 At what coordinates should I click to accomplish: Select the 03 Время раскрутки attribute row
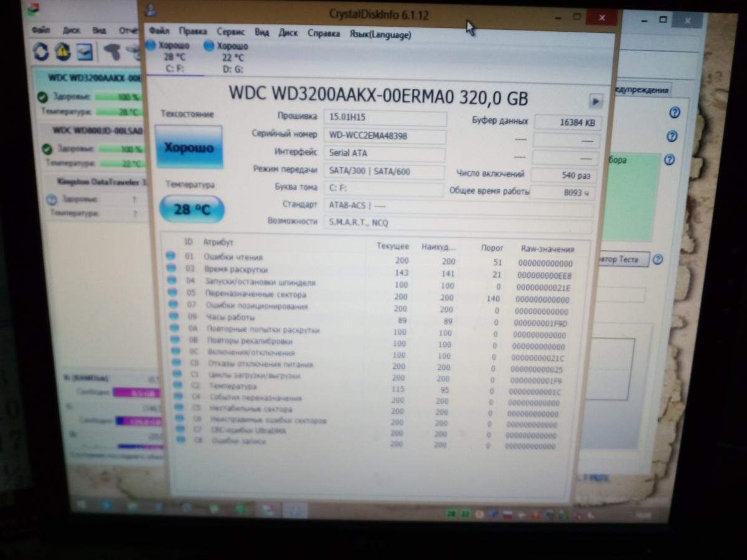click(x=369, y=273)
